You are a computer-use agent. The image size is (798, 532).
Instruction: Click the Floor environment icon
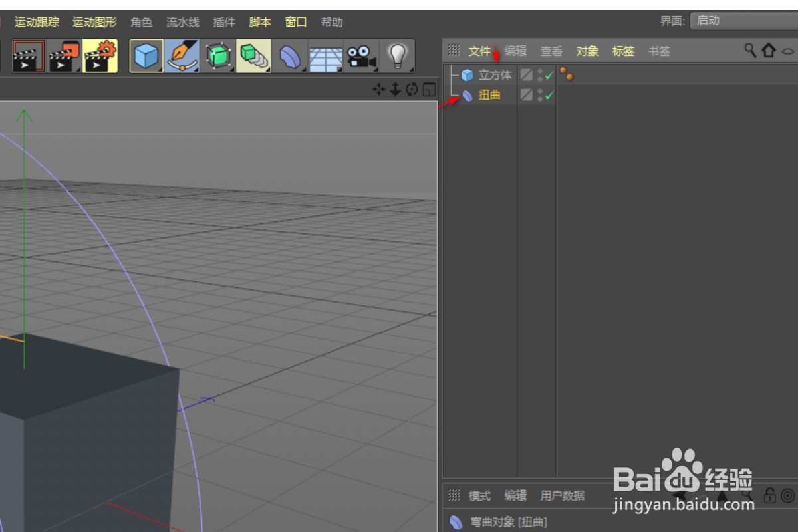click(x=326, y=57)
